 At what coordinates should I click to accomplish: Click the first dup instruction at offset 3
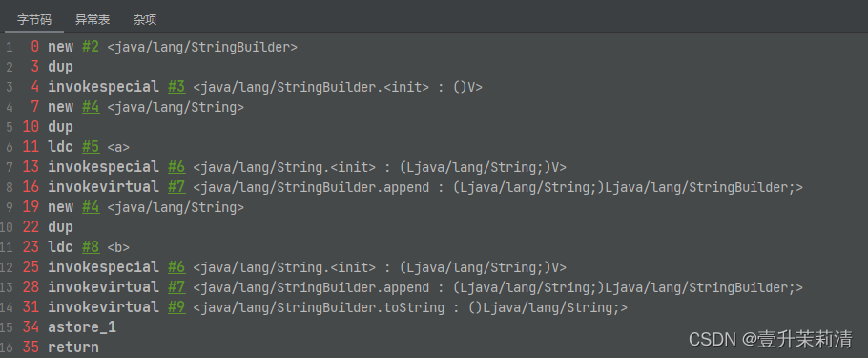[60, 67]
